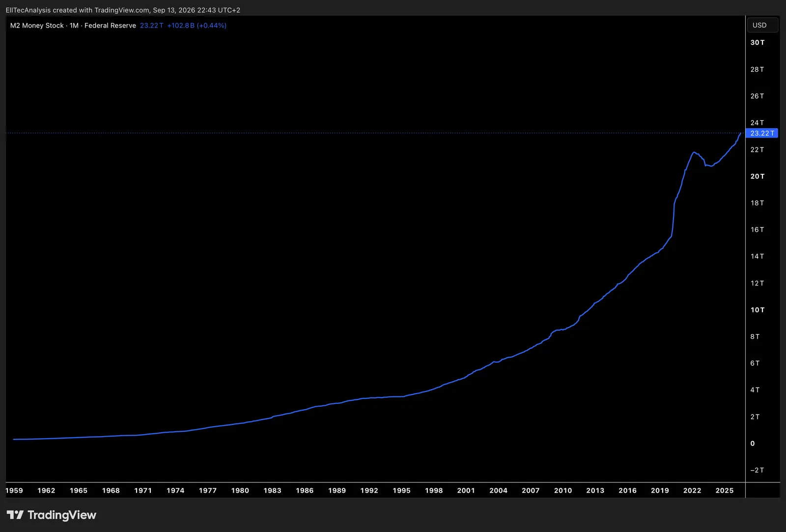Click the 1959 time axis label
This screenshot has width=786, height=532.
[14, 490]
